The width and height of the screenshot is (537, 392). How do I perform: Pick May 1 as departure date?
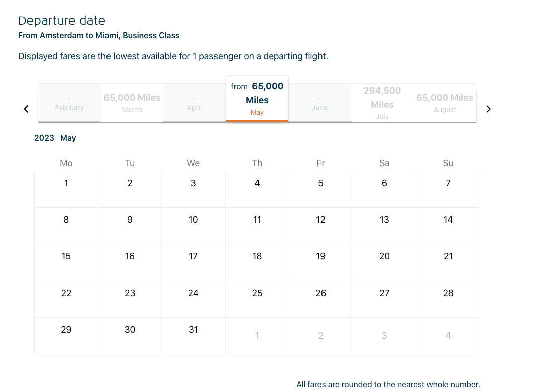tap(66, 189)
